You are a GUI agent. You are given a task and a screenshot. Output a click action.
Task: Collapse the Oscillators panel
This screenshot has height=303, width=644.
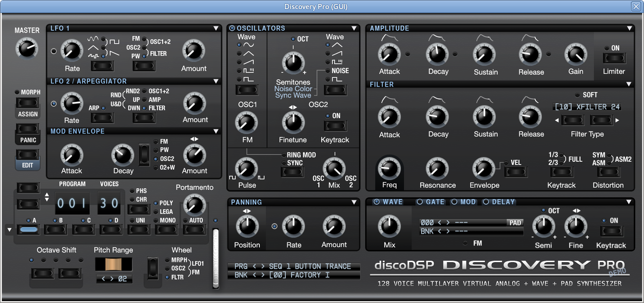click(x=354, y=28)
